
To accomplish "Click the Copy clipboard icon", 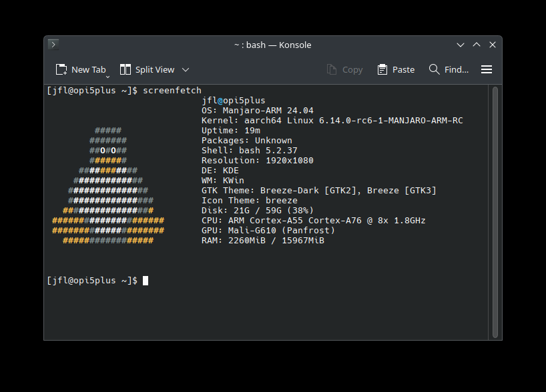I will coord(332,69).
